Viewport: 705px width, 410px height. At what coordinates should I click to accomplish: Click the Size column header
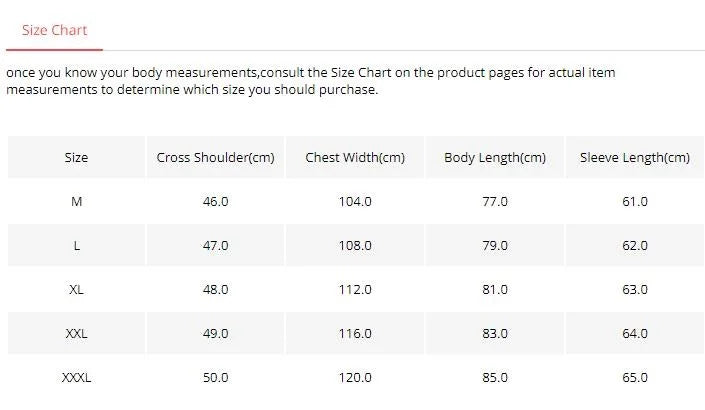(76, 157)
